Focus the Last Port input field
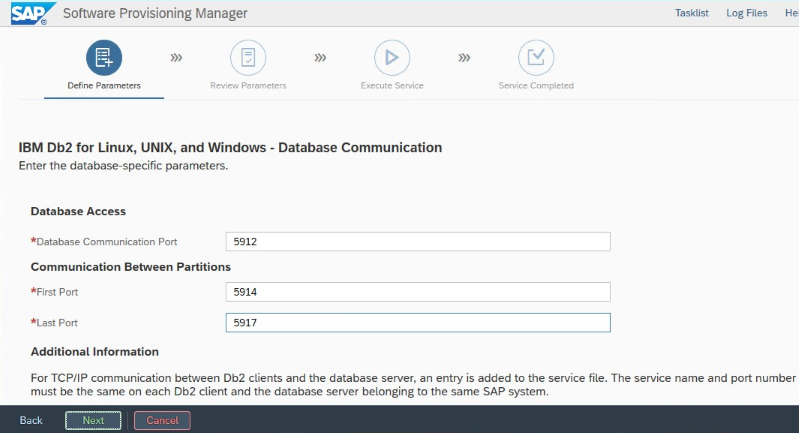The height and width of the screenshot is (433, 799). (418, 322)
